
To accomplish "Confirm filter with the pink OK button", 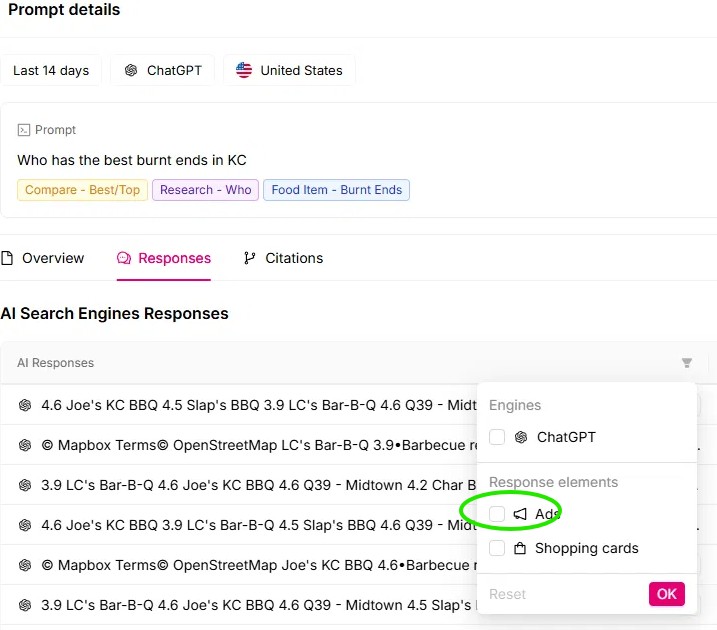I will tap(666, 594).
